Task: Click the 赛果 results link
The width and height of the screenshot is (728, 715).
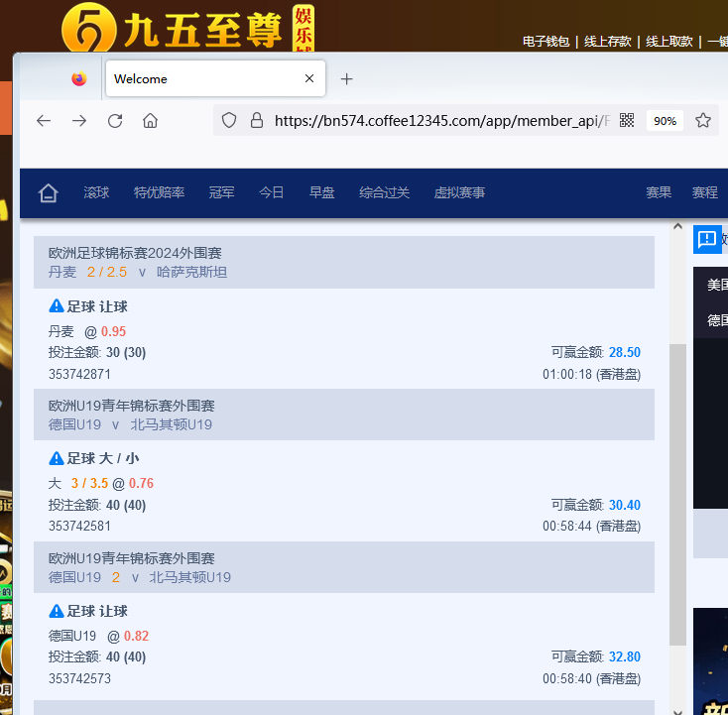Action: 659,193
